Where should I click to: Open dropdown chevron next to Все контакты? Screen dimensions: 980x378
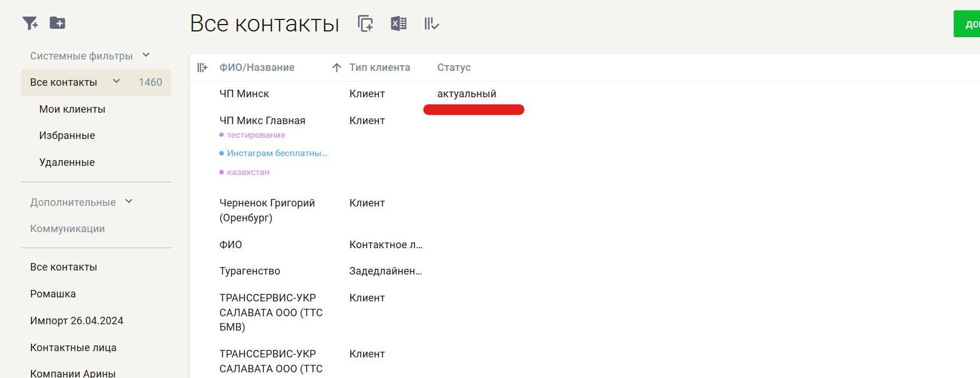tap(117, 82)
